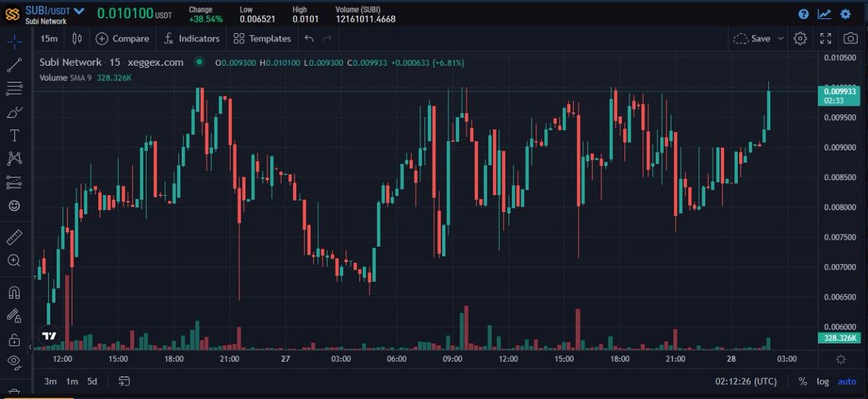Open the emoji icons tool

[x=14, y=206]
